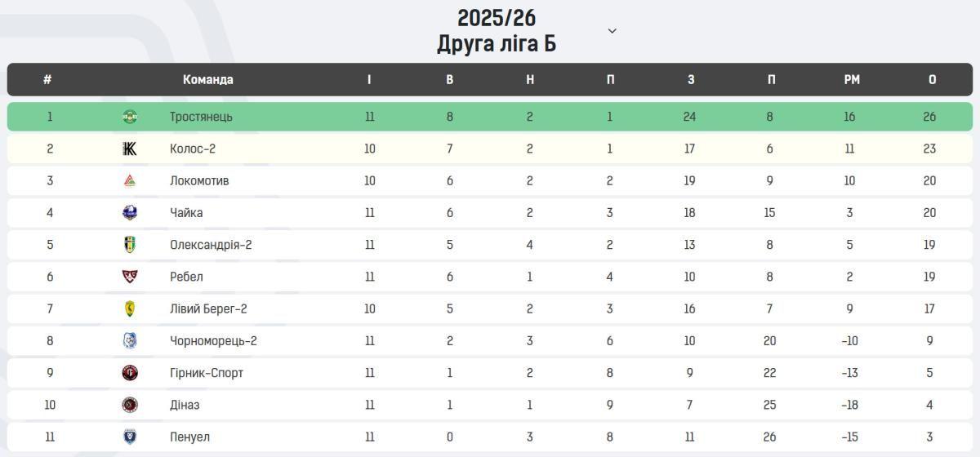This screenshot has height=457, width=980.
Task: Sort by the Команда column header
Action: coord(207,80)
